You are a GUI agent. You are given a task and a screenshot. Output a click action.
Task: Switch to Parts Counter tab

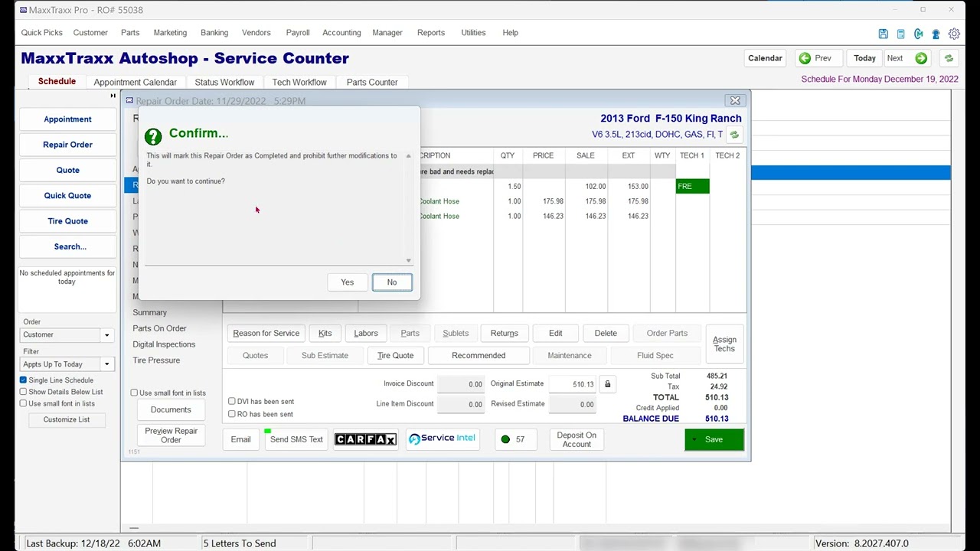[372, 82]
